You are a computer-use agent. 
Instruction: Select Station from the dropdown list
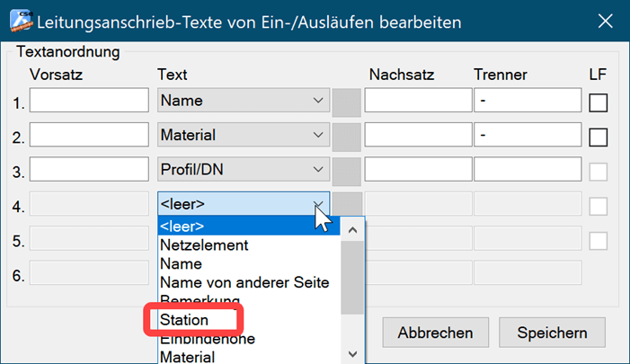[x=184, y=320]
